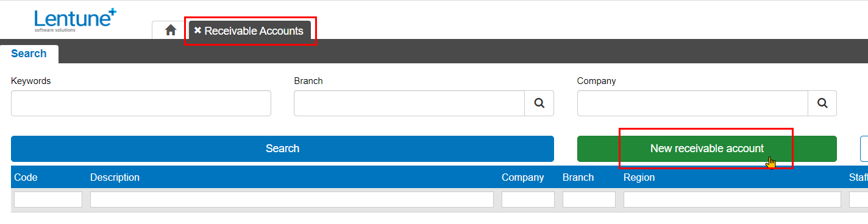
Task: Sort by the Branch column header
Action: [x=578, y=178]
